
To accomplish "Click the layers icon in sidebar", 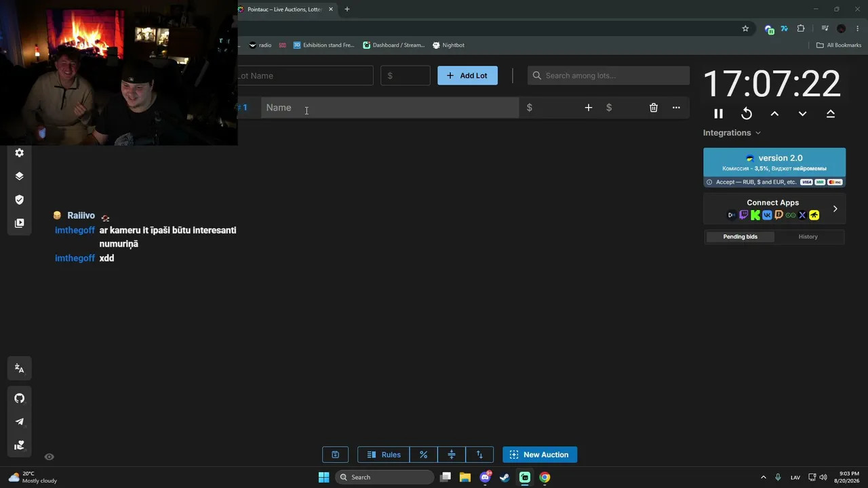I will (19, 176).
